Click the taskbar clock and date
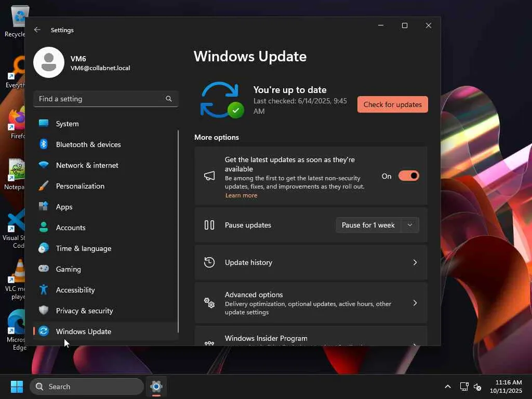The image size is (532, 399). [506, 387]
